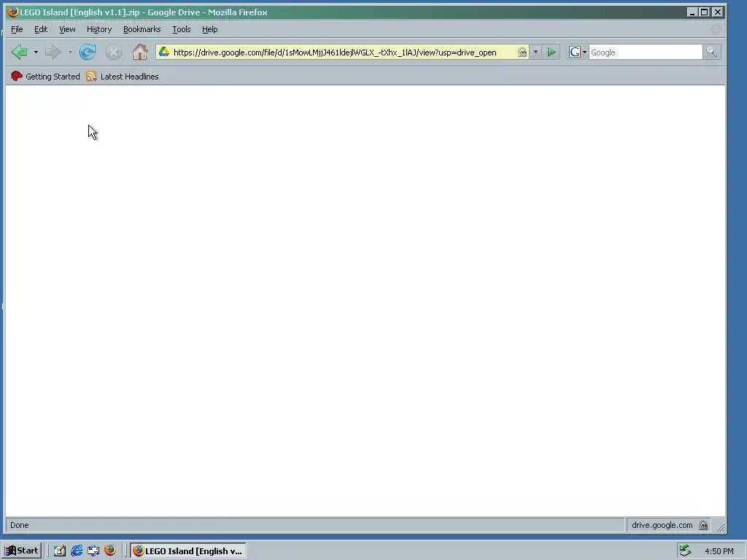Open the Latest Headlines feed bookmark
The height and width of the screenshot is (560, 747).
123,76
